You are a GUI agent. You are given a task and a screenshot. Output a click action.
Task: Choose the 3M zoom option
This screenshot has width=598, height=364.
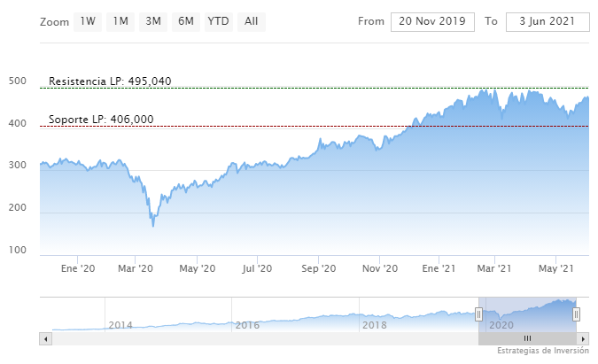pos(153,21)
